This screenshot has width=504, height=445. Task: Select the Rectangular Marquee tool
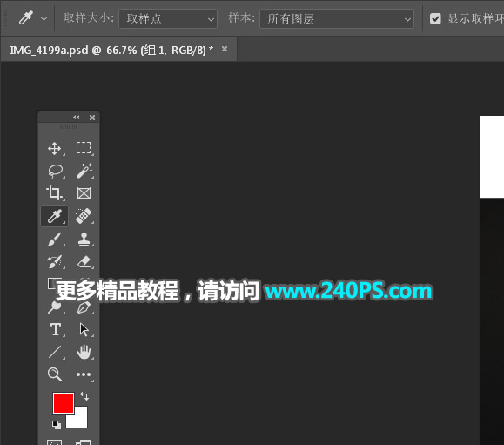point(84,148)
